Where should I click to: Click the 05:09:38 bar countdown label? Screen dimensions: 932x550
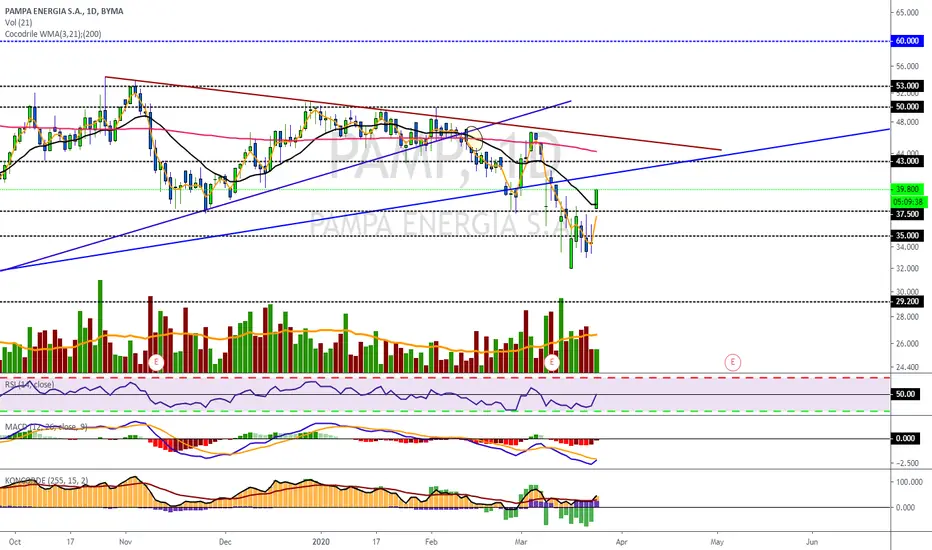point(908,202)
